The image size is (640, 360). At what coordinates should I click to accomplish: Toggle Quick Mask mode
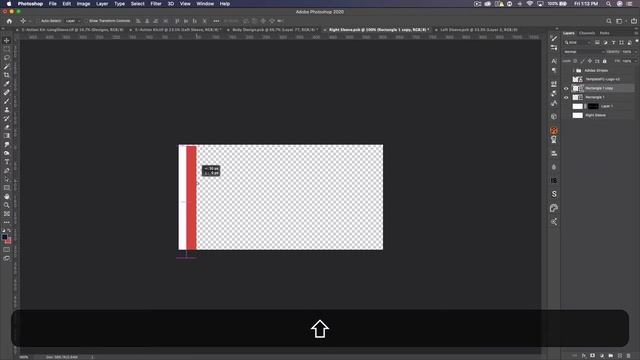point(7,250)
